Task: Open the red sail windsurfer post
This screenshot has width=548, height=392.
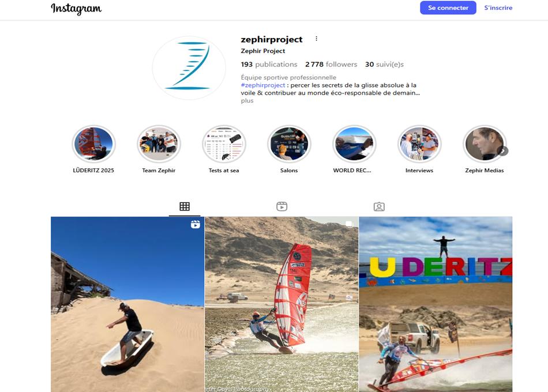Action: click(x=281, y=304)
